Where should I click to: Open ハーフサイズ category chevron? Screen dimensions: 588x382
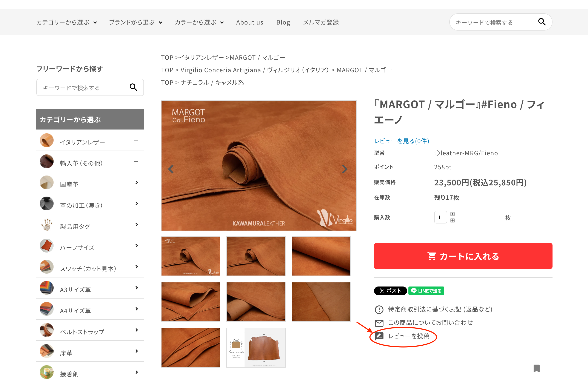pyautogui.click(x=137, y=246)
